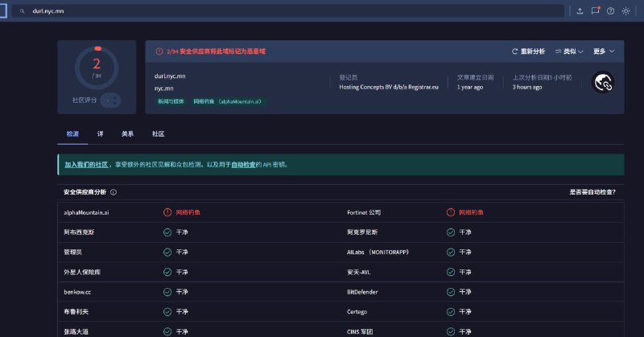Screen dimensions: 644x337
Task: Click the Fortinet phishing warning icon
Action: 451,212
